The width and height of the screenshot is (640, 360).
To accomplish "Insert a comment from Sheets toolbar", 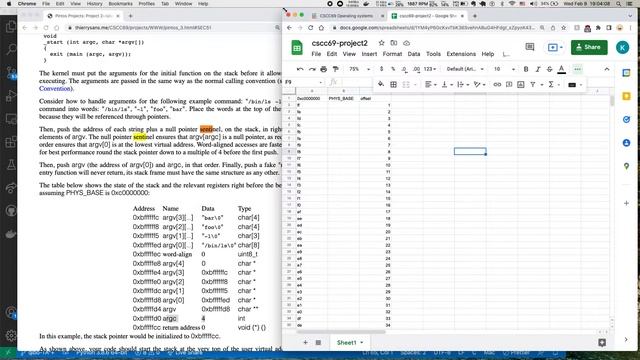I will coord(509,84).
